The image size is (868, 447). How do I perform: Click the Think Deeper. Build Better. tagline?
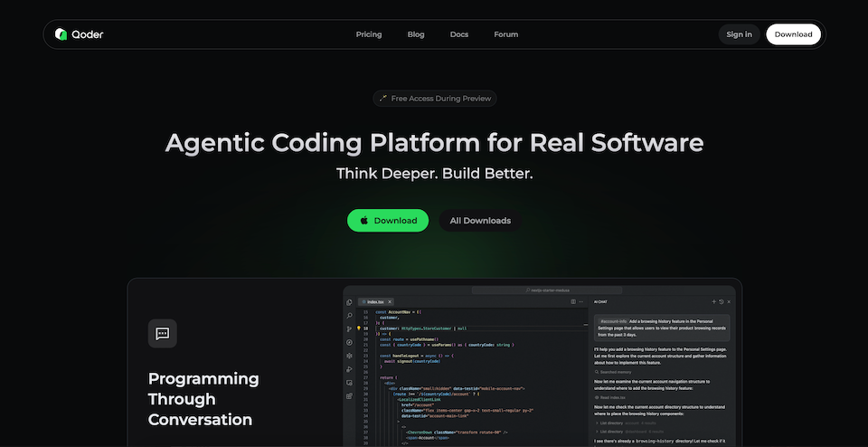pos(435,174)
